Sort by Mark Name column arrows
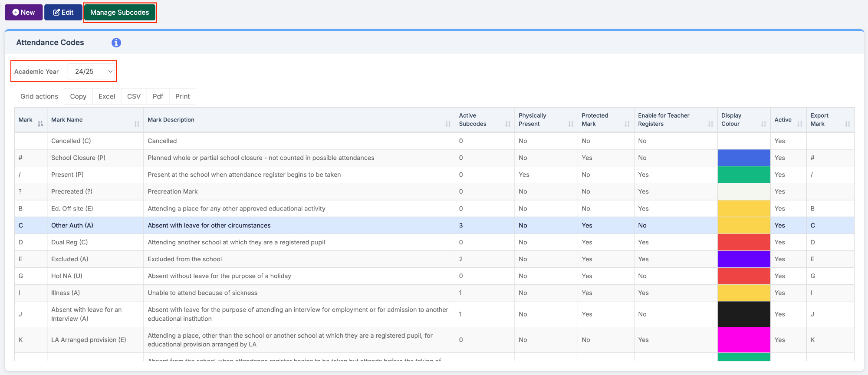Viewport: 868px width, 375px height. pos(137,124)
